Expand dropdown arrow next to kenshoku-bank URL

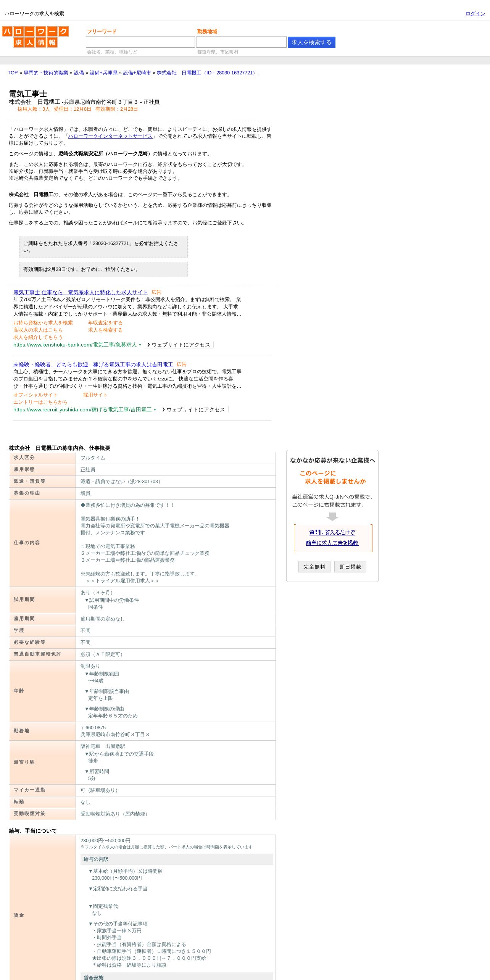coord(140,345)
